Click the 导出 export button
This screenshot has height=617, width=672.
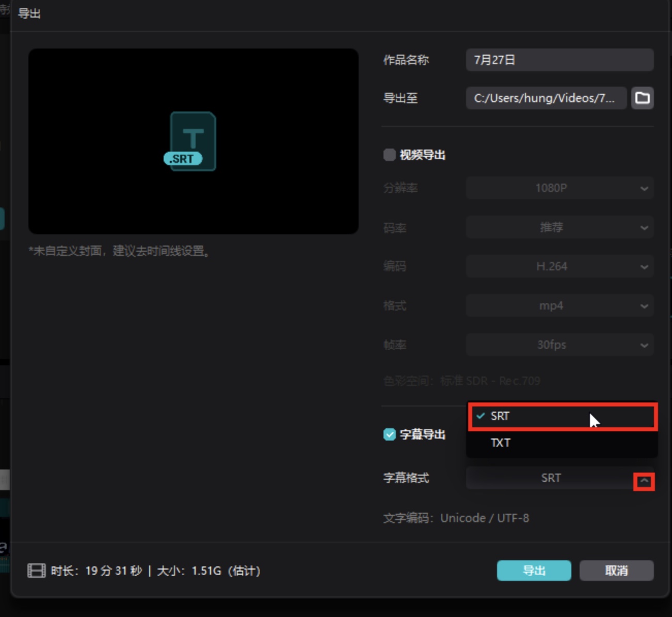[x=534, y=571]
